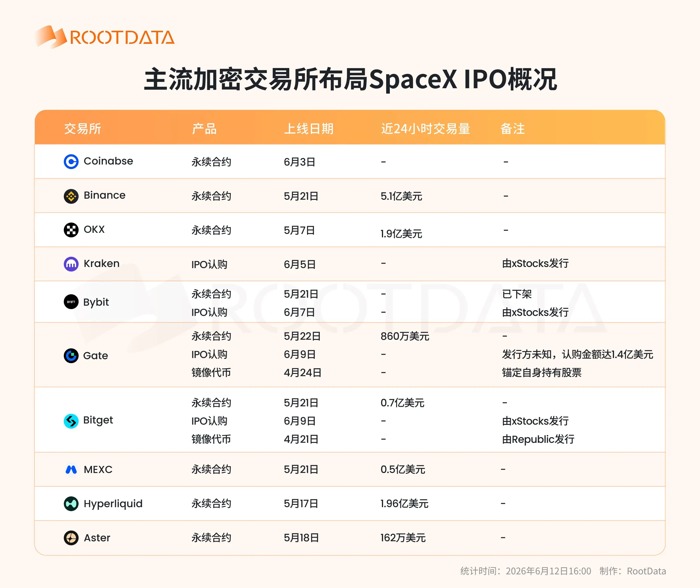The height and width of the screenshot is (588, 700).
Task: Click the title 主流加密交易所布局SpaceX IPO概况
Action: (x=350, y=79)
